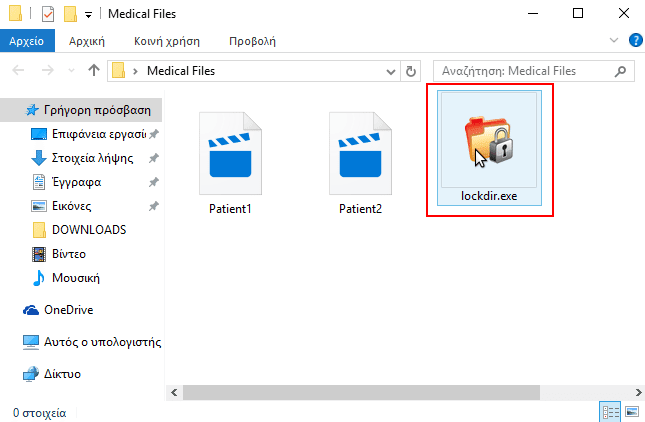Image resolution: width=645 pixels, height=422 pixels.
Task: Go up one folder level arrow
Action: tap(94, 70)
